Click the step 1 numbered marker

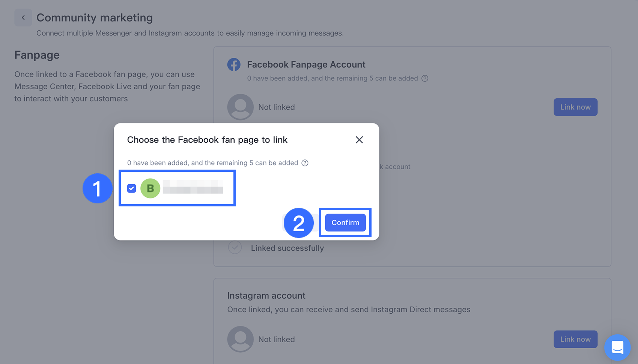click(98, 188)
